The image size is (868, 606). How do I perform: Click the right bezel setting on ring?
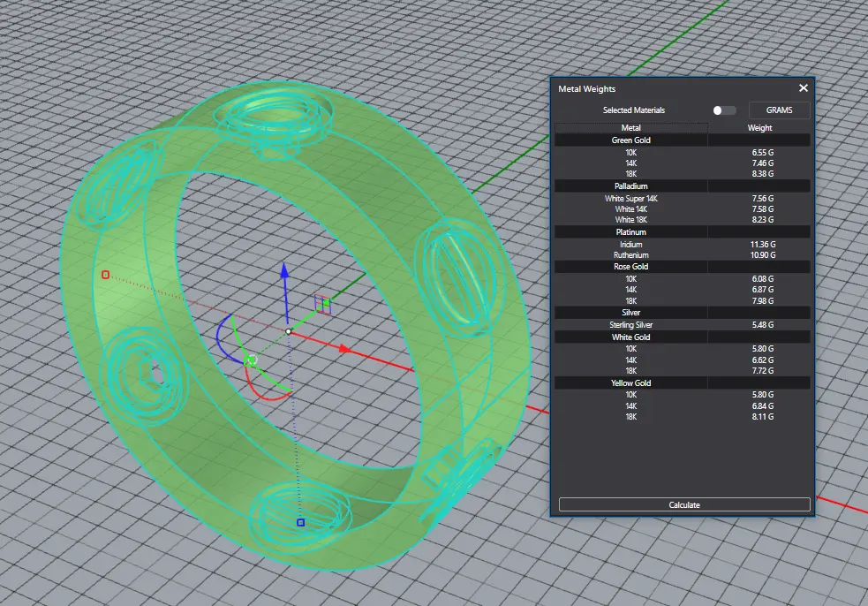(459, 277)
